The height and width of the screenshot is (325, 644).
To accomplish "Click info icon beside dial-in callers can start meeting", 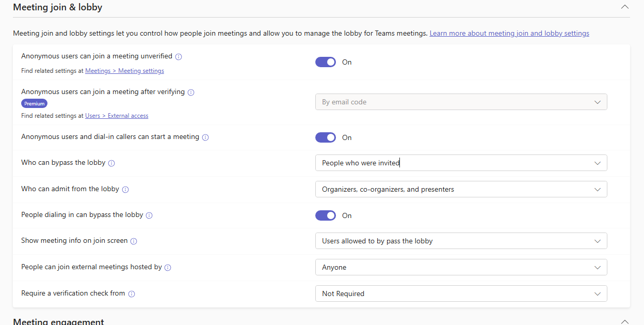I will click(205, 137).
